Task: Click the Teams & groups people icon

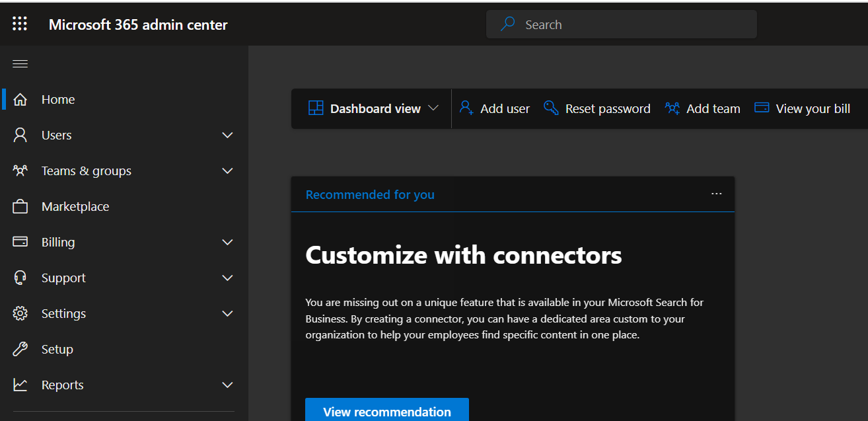Action: [x=20, y=171]
